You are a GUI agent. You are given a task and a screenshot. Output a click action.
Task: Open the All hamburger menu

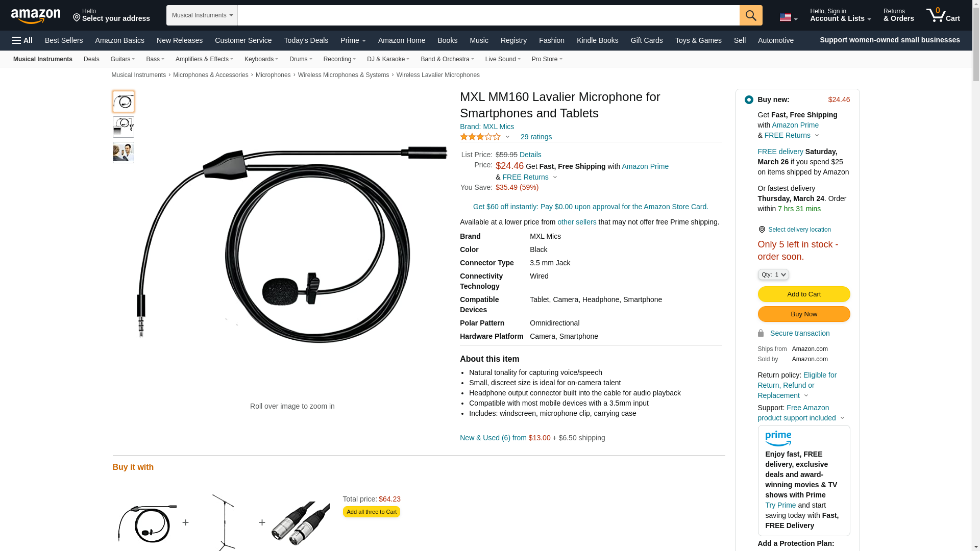tap(22, 40)
